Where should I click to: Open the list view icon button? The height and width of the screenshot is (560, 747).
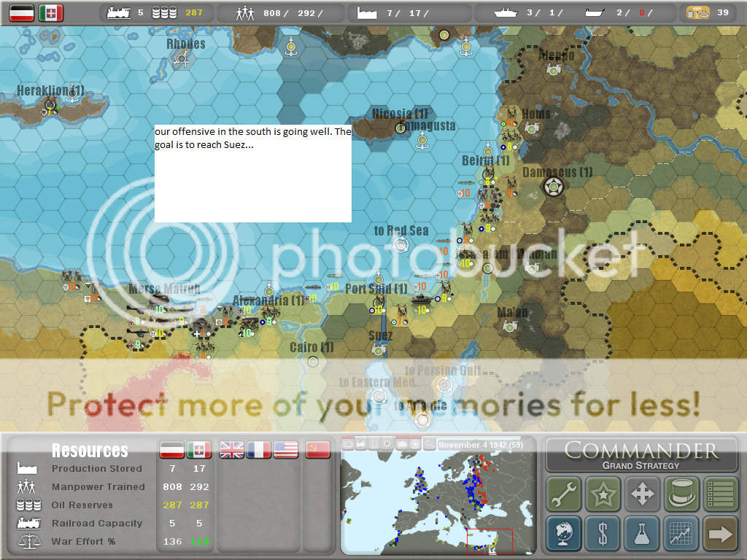(721, 494)
